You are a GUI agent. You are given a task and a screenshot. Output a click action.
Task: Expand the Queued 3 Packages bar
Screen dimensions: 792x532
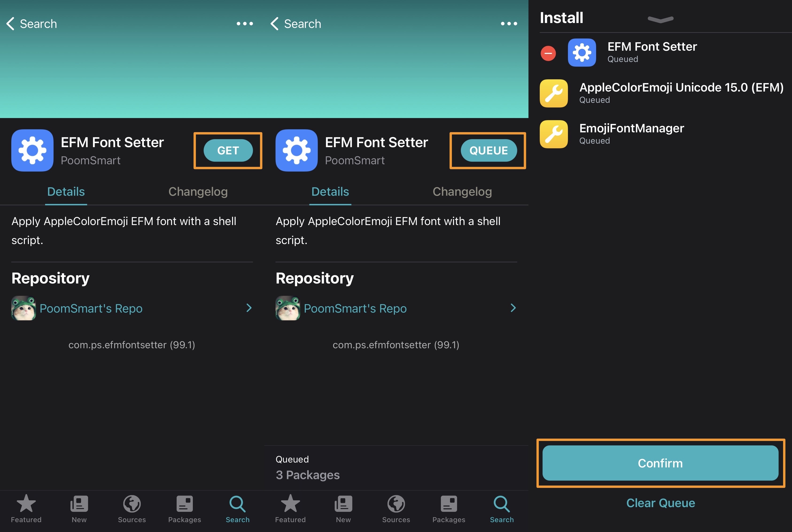coord(396,468)
